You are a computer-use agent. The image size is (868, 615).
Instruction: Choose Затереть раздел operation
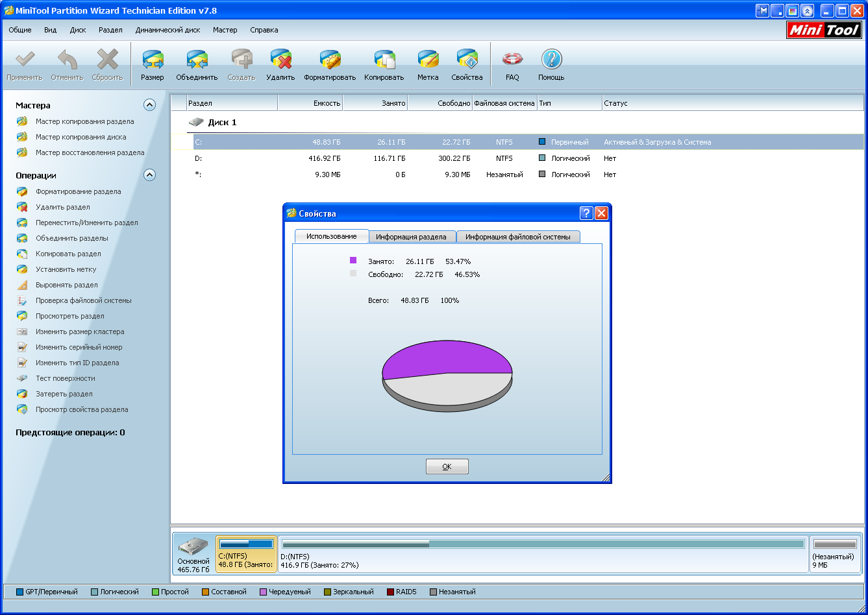tap(64, 394)
